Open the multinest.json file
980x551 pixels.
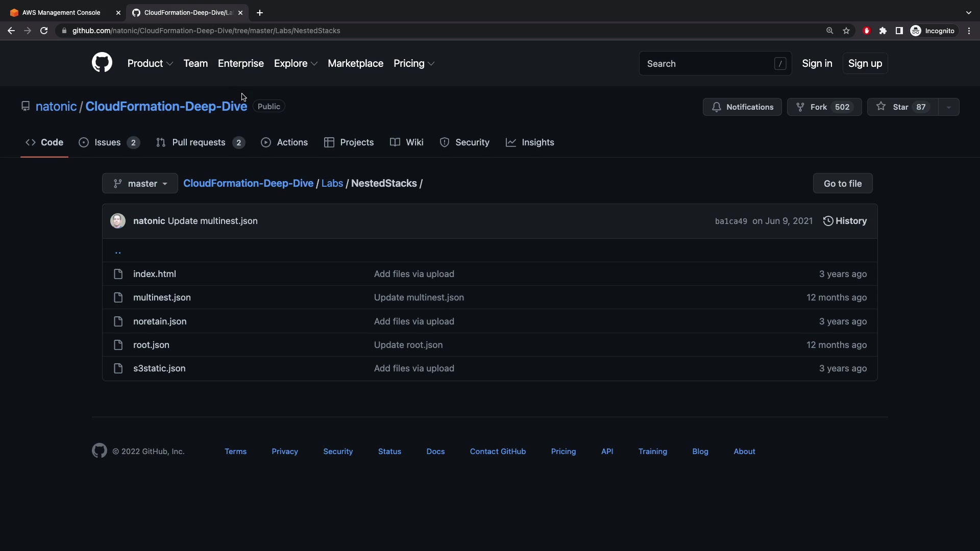[162, 297]
